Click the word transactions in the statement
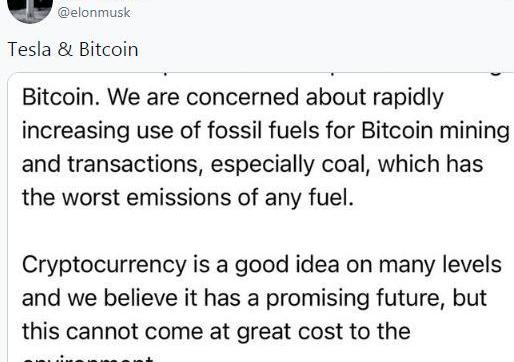This screenshot has height=362, width=514. tap(133, 164)
